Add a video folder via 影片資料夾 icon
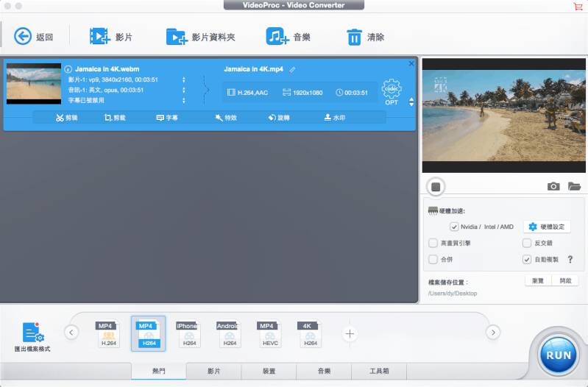 pos(176,37)
